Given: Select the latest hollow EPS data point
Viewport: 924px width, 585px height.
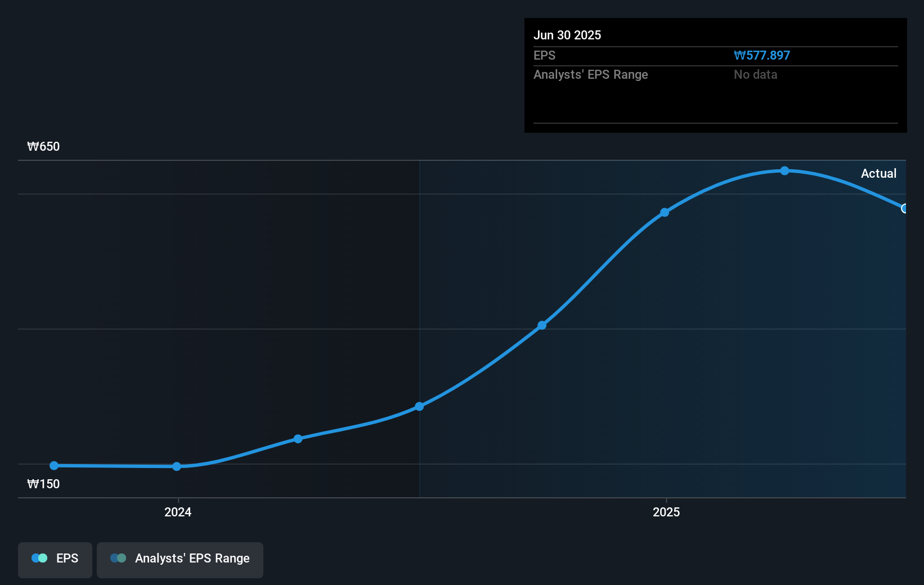Looking at the screenshot, I should click(x=904, y=209).
